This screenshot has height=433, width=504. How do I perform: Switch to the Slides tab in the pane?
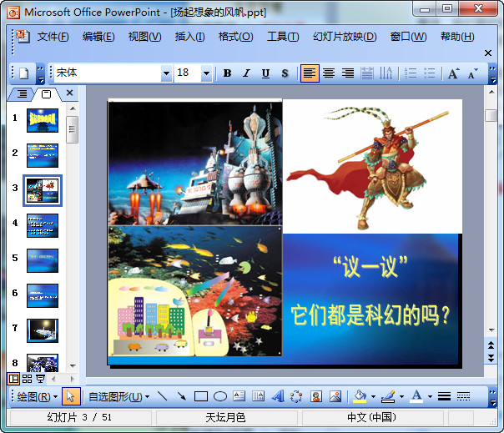[x=46, y=94]
